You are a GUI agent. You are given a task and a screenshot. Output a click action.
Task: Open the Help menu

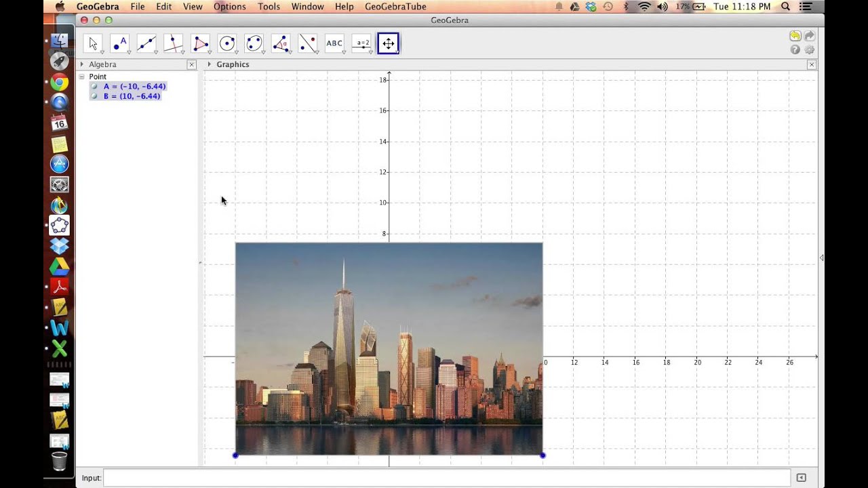coord(344,6)
